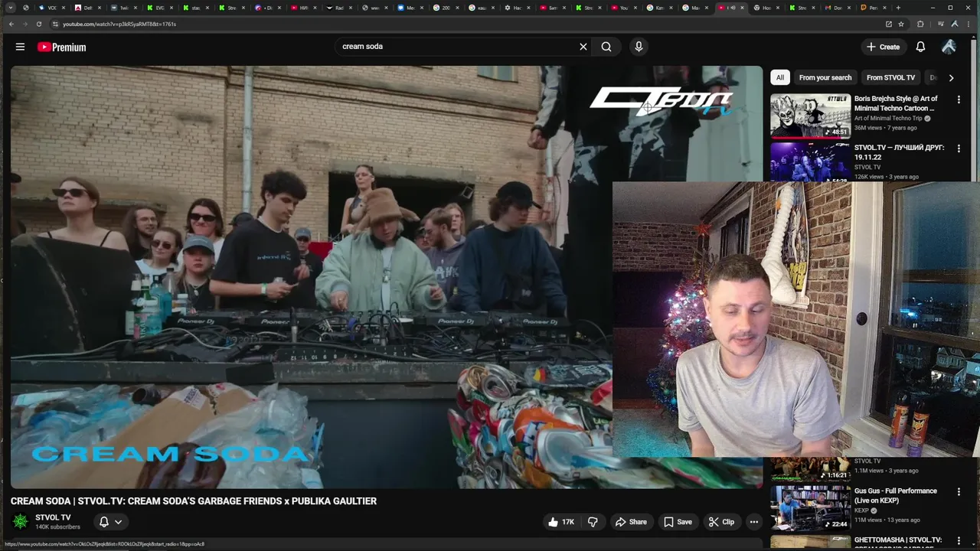Select the 'From your search' chip

tap(825, 77)
